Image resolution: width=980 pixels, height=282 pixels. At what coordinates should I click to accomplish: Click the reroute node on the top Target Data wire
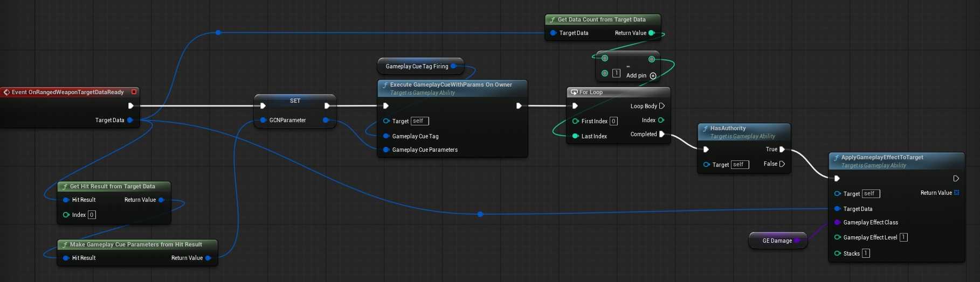pyautogui.click(x=218, y=33)
